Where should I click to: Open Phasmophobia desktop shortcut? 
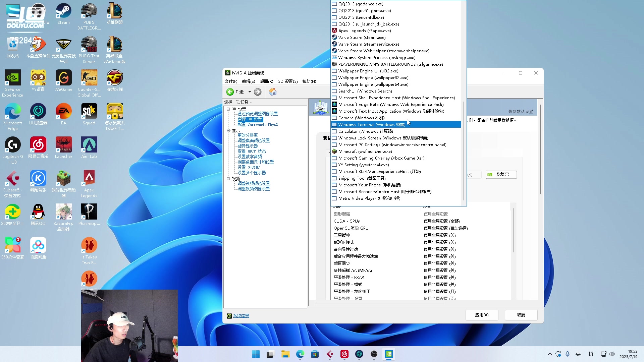pyautogui.click(x=89, y=215)
